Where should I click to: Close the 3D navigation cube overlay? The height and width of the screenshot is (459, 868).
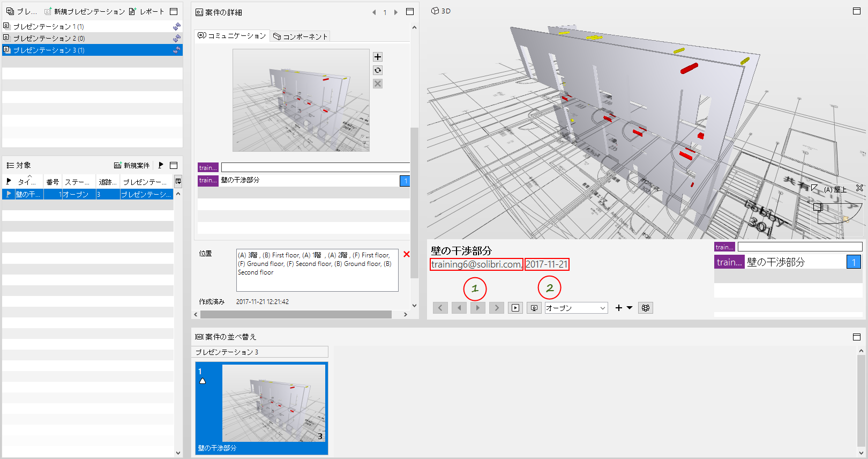[859, 188]
